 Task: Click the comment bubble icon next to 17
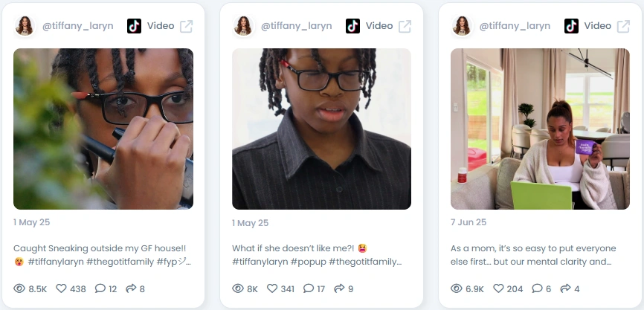point(309,288)
